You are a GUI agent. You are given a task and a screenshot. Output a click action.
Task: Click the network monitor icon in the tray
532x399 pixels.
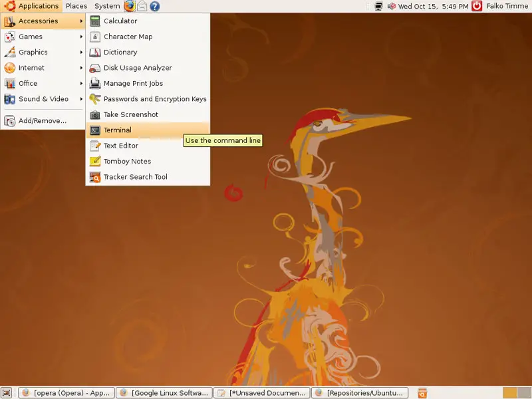[x=378, y=6]
